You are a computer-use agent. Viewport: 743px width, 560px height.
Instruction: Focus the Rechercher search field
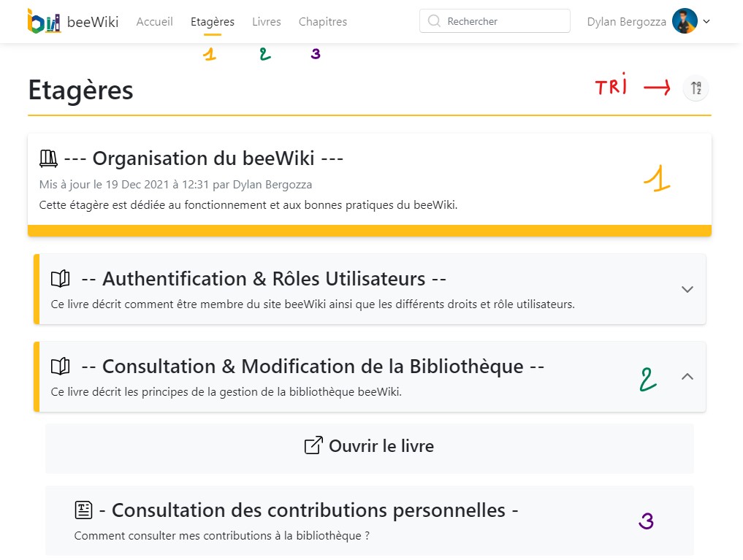point(504,22)
